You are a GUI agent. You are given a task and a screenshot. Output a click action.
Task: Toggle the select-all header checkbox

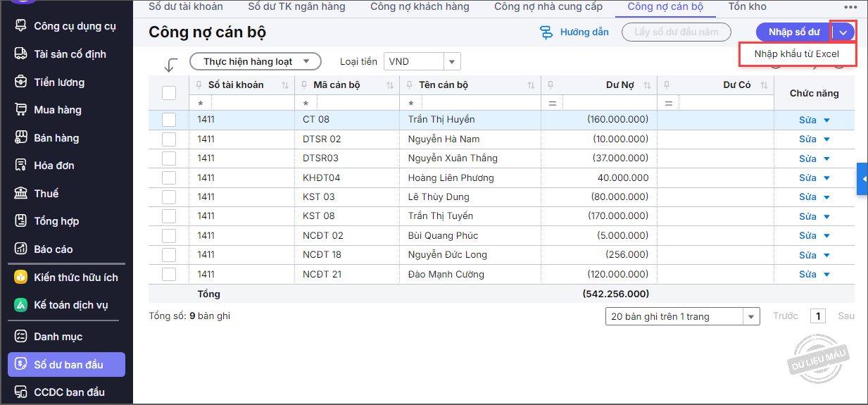tap(169, 93)
